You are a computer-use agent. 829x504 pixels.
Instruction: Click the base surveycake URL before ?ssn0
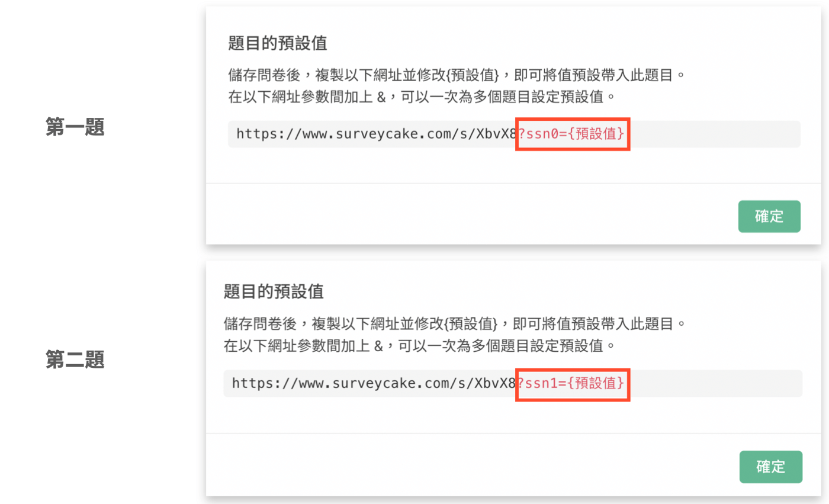(x=377, y=134)
